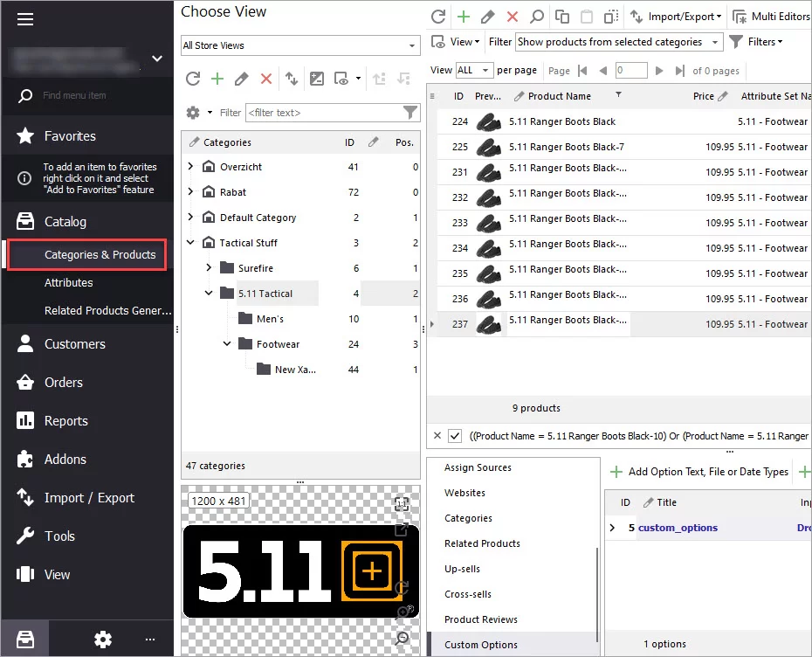Image resolution: width=812 pixels, height=657 pixels.
Task: Remove the product name filter expression
Action: [437, 436]
